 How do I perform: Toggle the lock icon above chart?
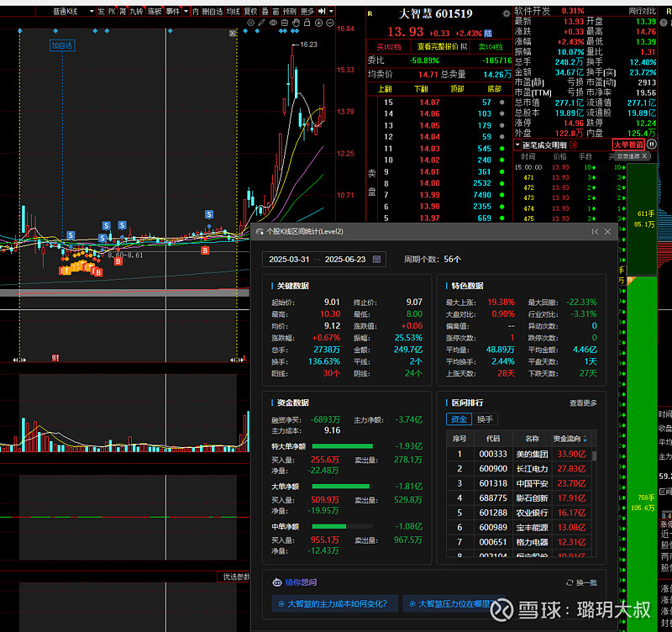[307, 24]
